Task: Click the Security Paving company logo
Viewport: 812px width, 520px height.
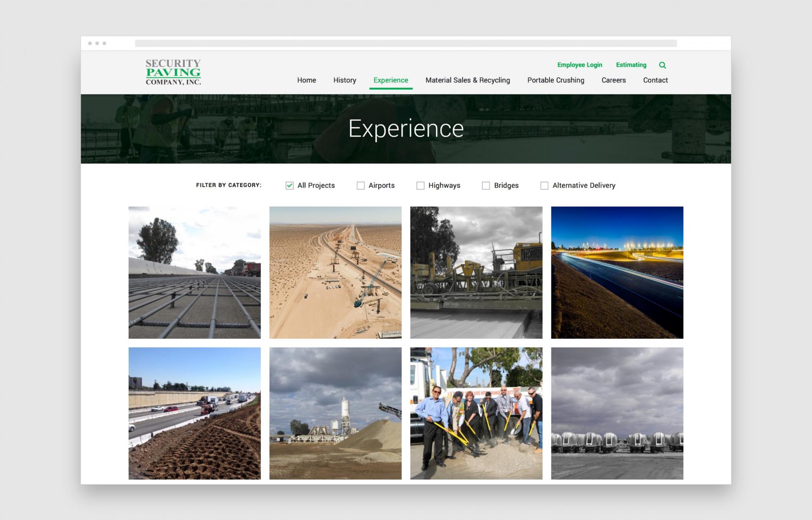Action: click(x=173, y=72)
